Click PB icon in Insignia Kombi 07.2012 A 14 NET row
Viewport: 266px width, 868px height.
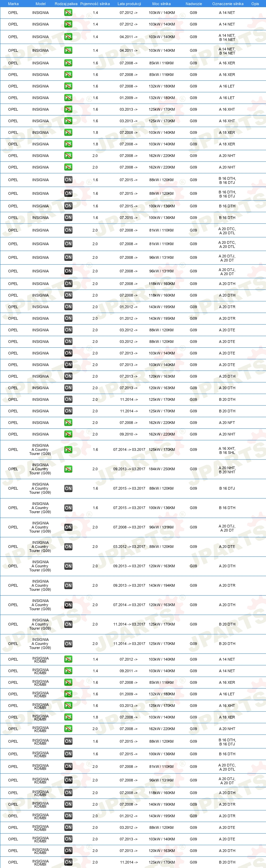coord(68,659)
